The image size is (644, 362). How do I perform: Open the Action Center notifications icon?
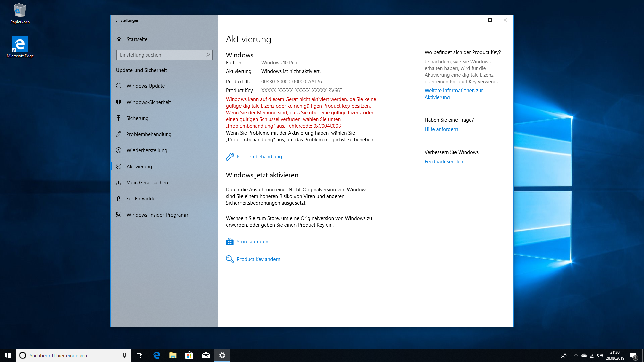pyautogui.click(x=633, y=355)
